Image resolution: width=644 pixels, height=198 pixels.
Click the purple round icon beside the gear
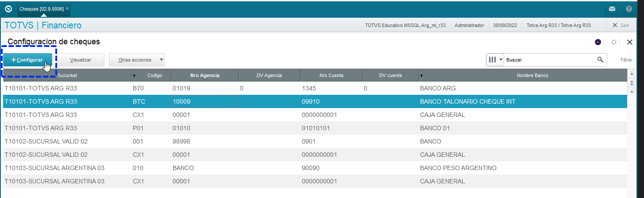[598, 42]
